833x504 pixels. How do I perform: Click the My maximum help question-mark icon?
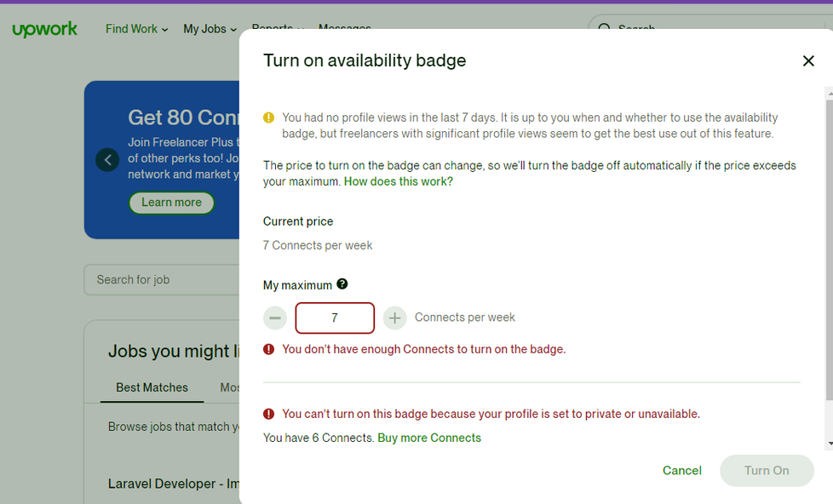[x=342, y=284]
